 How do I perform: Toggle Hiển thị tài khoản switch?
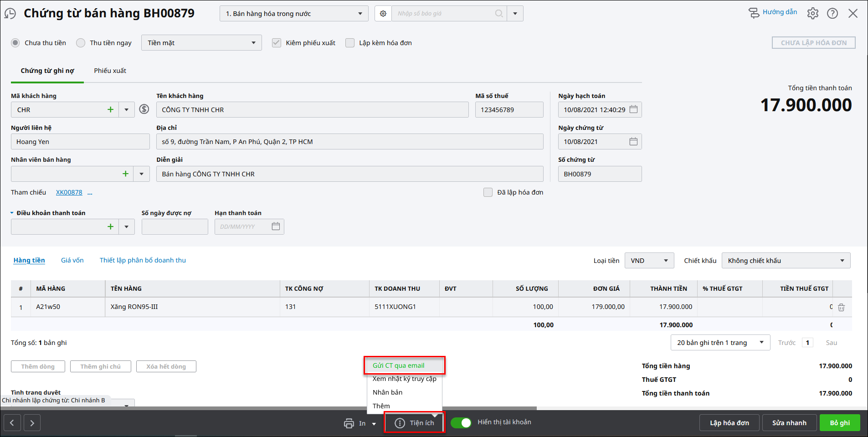[x=461, y=423]
